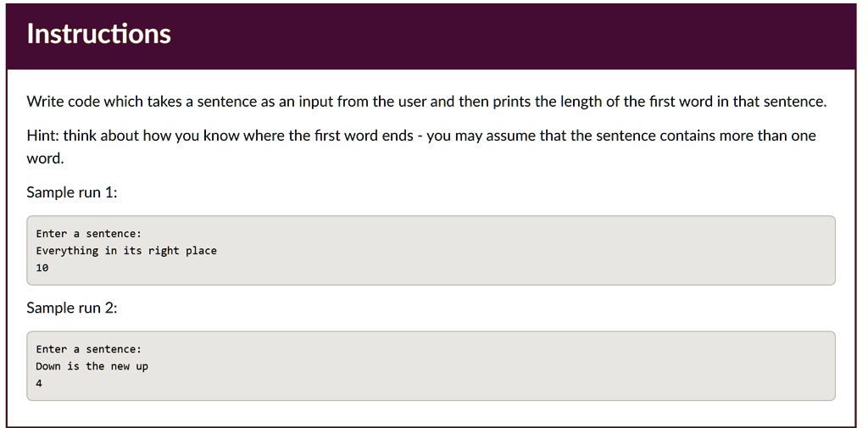
Task: Click 'Everything in its right place' line
Action: click(126, 251)
